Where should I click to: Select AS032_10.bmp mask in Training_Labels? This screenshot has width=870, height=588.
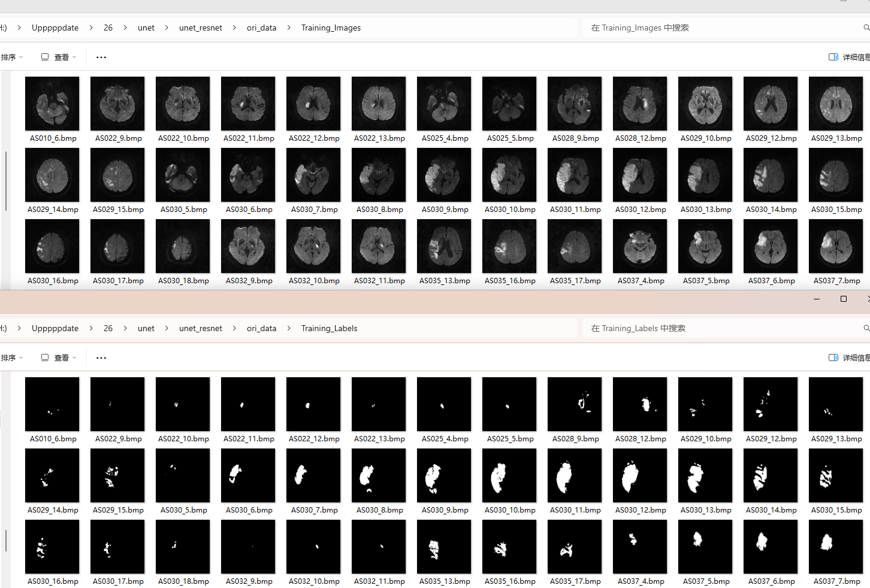click(313, 547)
